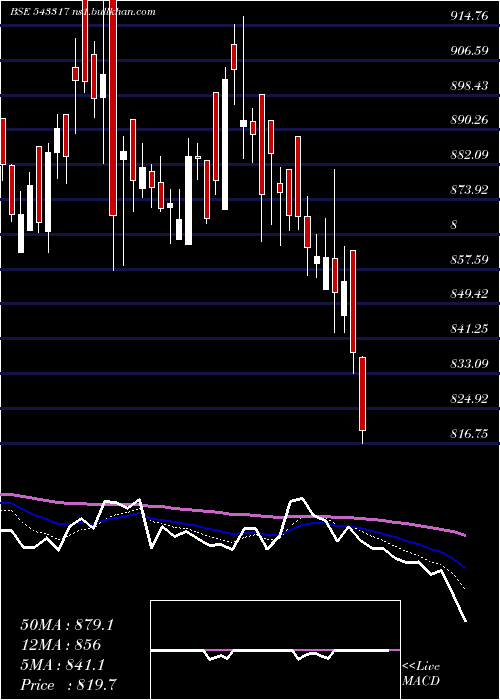Click the 898.43 price axis label
The image size is (500, 700).
(x=469, y=86)
